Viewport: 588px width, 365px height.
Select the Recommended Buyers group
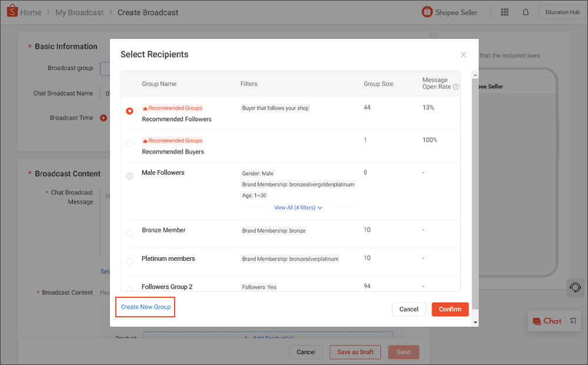[129, 142]
